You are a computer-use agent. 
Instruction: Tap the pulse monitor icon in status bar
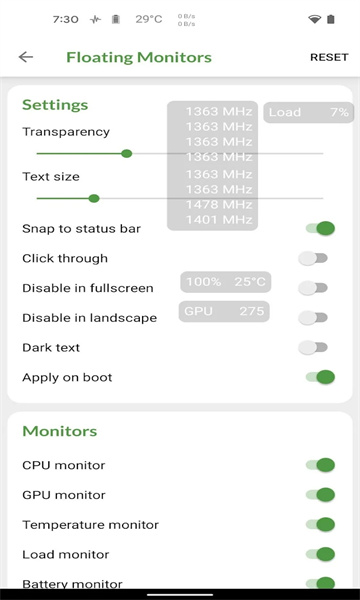tap(95, 20)
